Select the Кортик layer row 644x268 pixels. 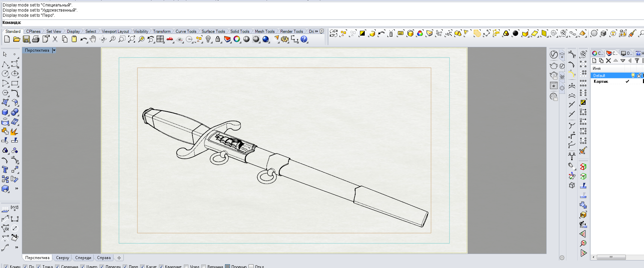[x=617, y=81]
